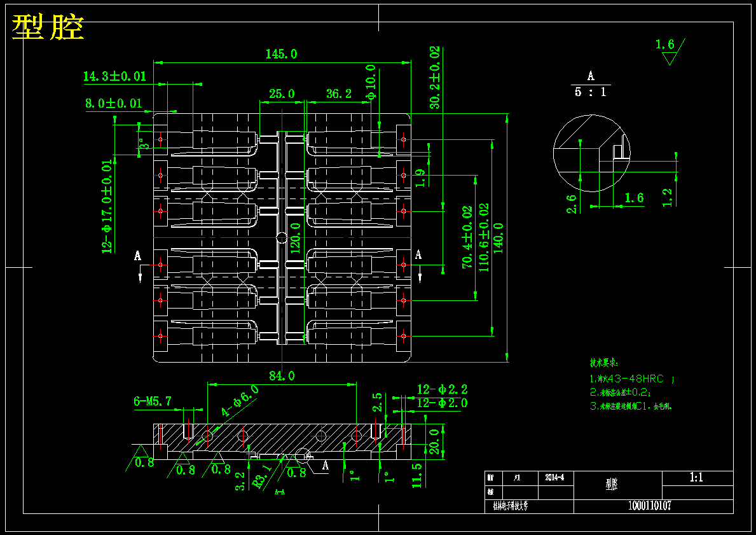
Task: Click the '1:1' scale cell in title block
Action: (x=697, y=478)
